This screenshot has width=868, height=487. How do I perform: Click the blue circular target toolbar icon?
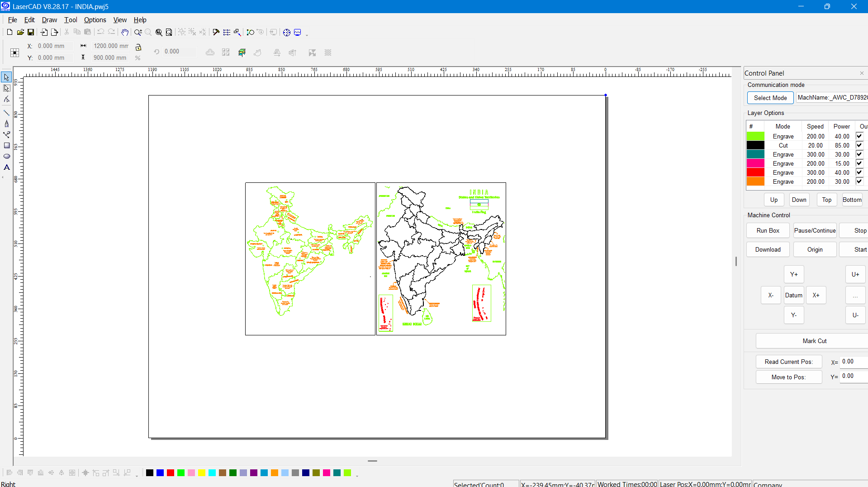pos(287,32)
